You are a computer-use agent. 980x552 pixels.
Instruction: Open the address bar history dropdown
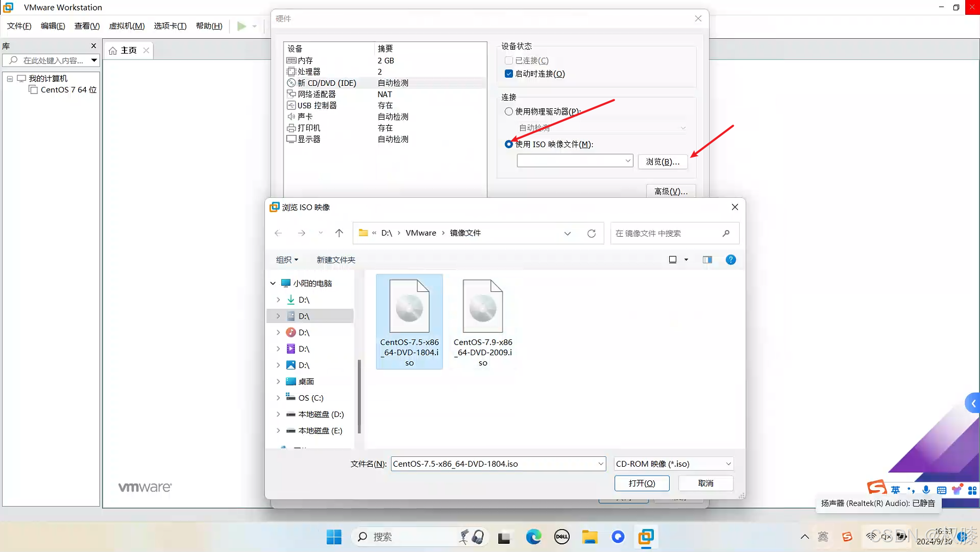point(568,233)
